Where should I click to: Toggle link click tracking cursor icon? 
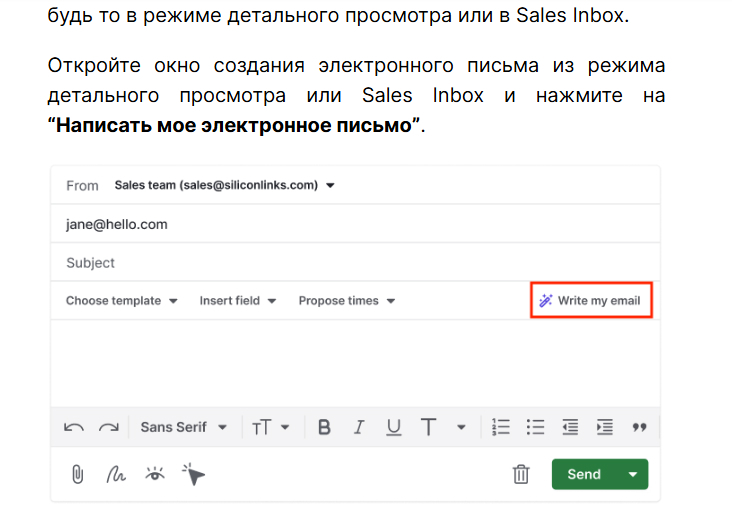point(193,474)
